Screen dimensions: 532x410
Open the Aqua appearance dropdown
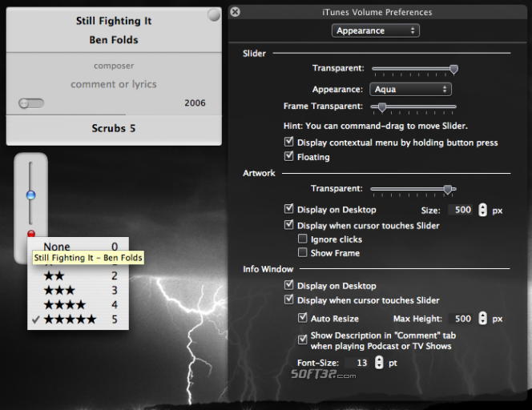click(410, 89)
